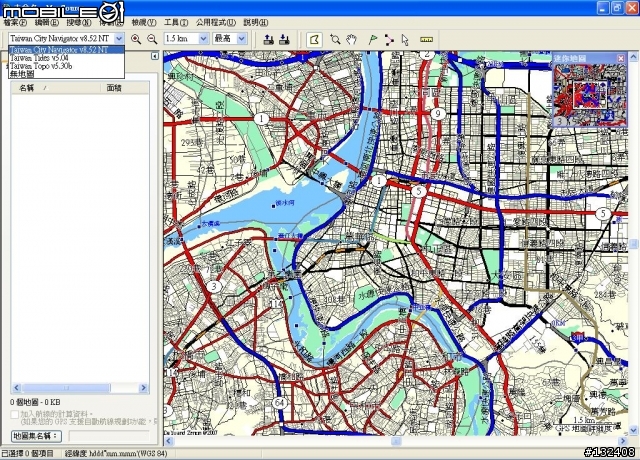Sort list by 名稱 column header
The width and height of the screenshot is (640, 460).
[56, 88]
